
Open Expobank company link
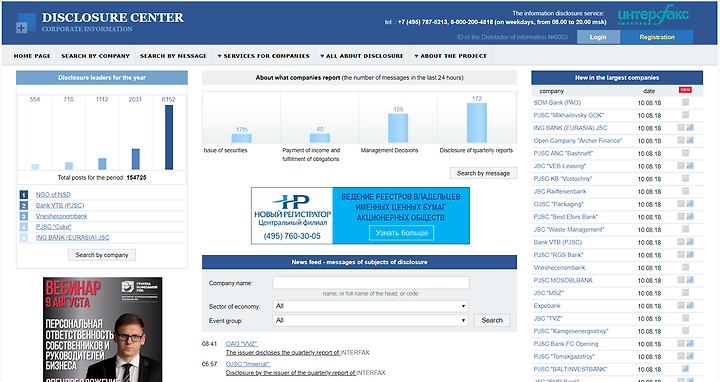[547, 306]
